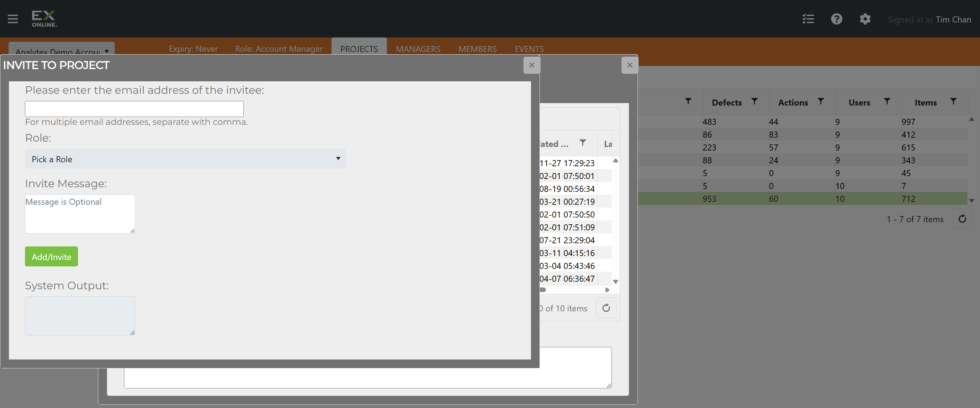
Task: Filter the Actions column
Action: coord(821,101)
